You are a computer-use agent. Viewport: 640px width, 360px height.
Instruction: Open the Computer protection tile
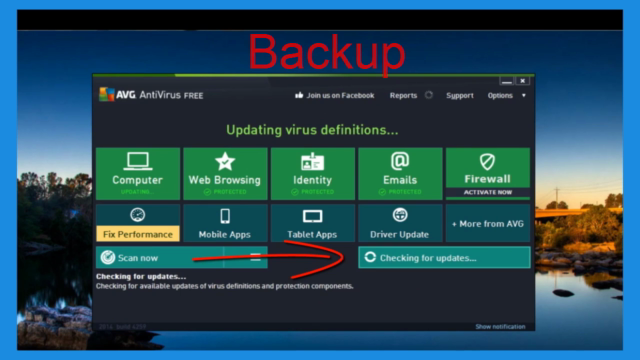pos(138,174)
